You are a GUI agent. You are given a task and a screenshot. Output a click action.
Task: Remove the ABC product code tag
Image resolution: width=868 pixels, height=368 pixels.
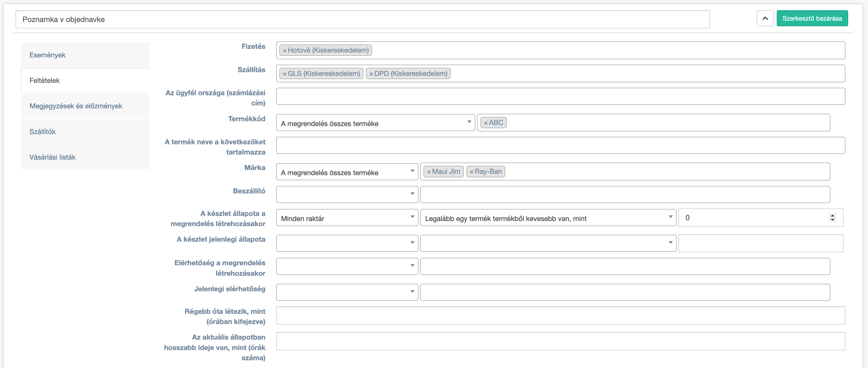coord(486,123)
